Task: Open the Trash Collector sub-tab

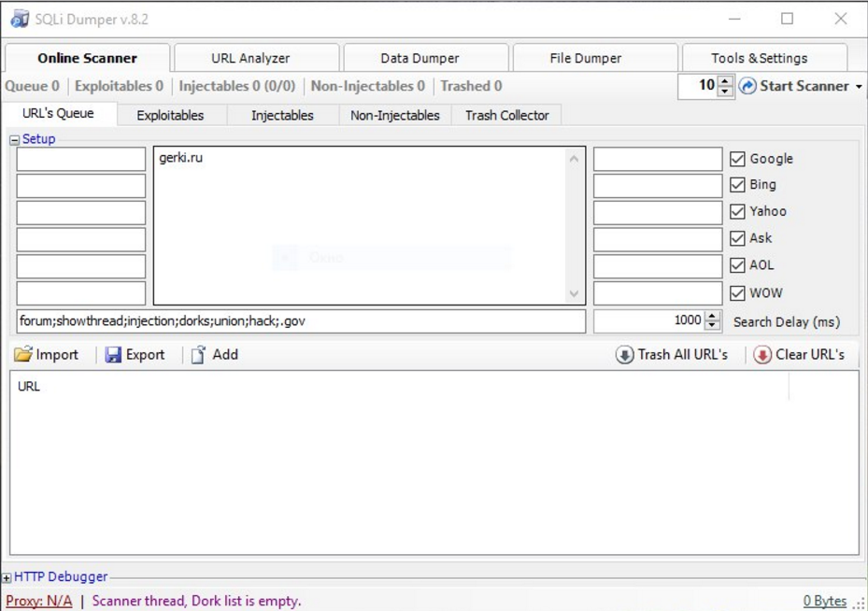Action: 506,116
